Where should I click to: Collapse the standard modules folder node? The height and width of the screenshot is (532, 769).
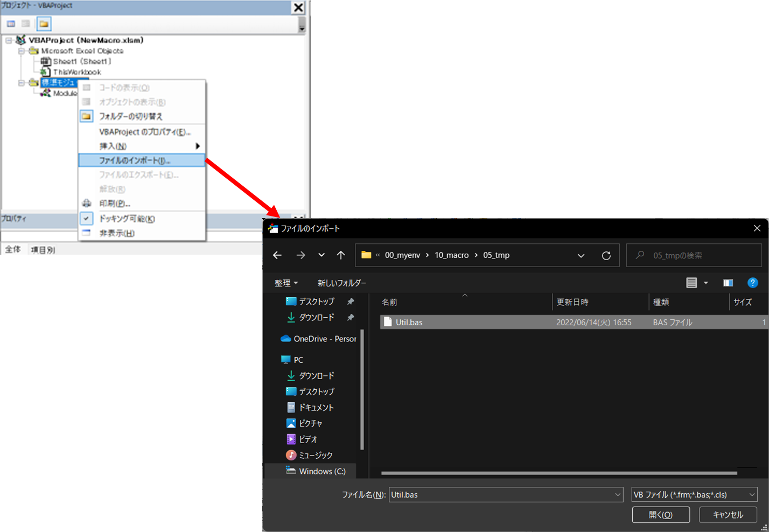(x=22, y=83)
